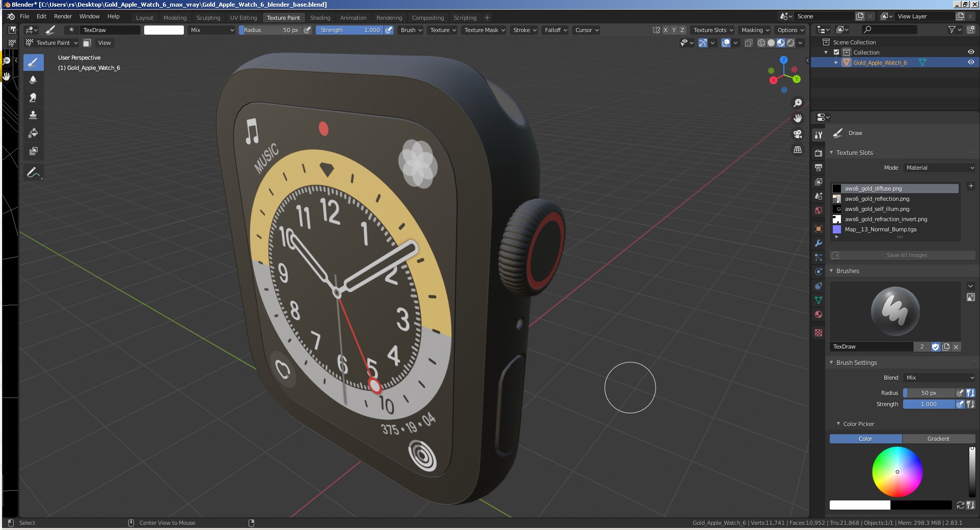Switch to the Shading workspace tab
Image resolution: width=980 pixels, height=530 pixels.
(x=320, y=18)
